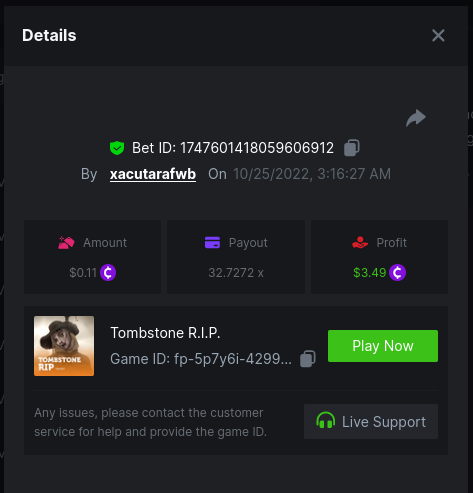Click the purple Payout card icon
The width and height of the screenshot is (473, 493).
[x=212, y=242]
